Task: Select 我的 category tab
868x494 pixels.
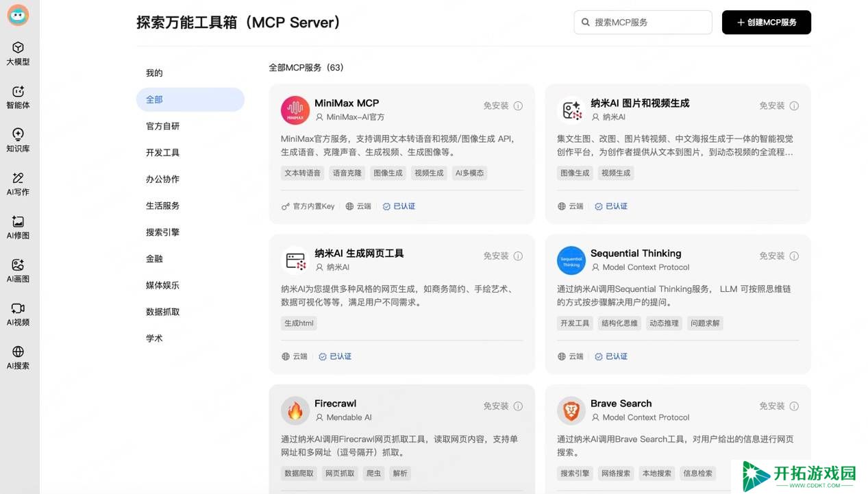Action: coord(190,73)
